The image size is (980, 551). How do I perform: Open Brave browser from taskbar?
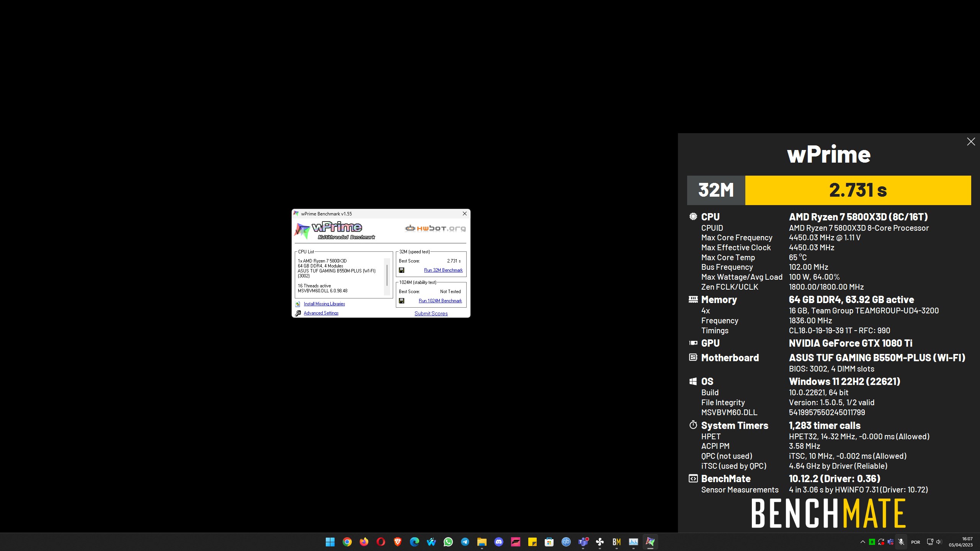click(x=397, y=542)
